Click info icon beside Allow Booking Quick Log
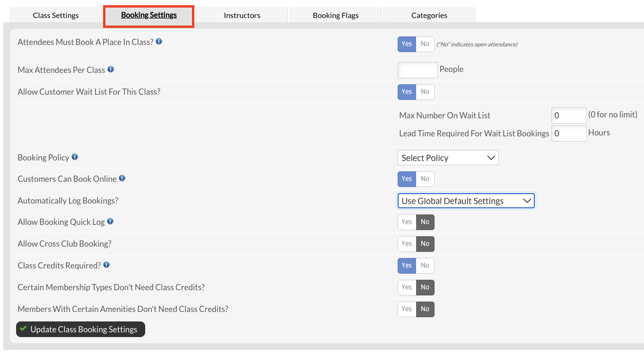 pos(110,221)
